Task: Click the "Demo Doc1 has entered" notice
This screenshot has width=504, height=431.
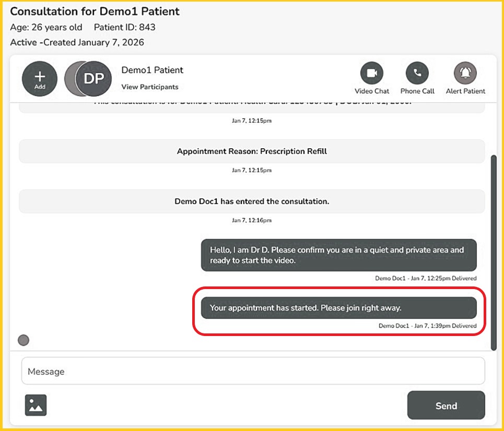Action: click(252, 201)
